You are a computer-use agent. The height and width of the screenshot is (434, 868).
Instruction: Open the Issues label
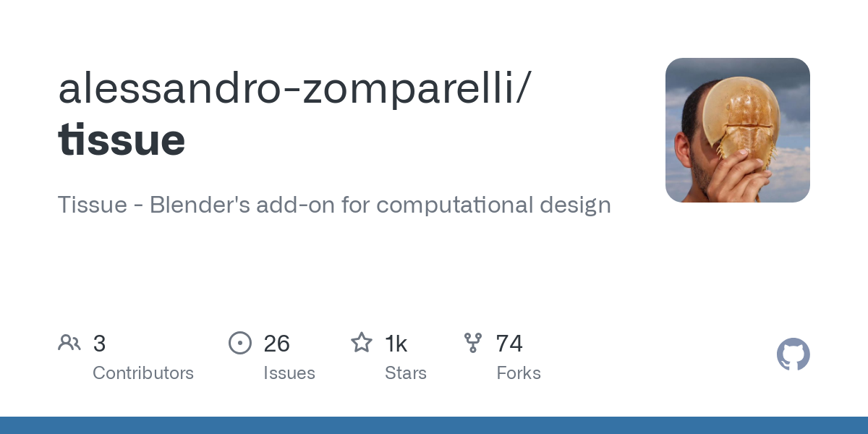(289, 373)
